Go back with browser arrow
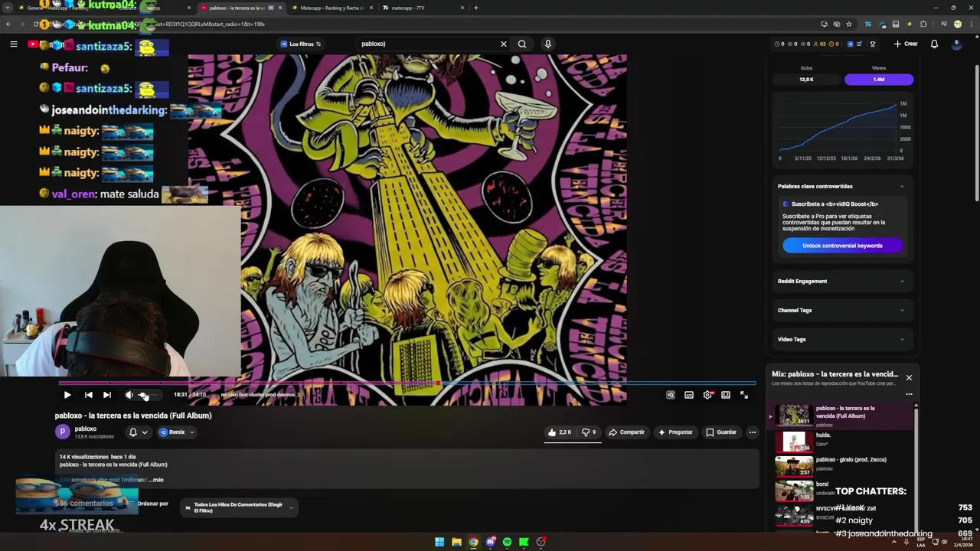The image size is (980, 551). coord(8,24)
